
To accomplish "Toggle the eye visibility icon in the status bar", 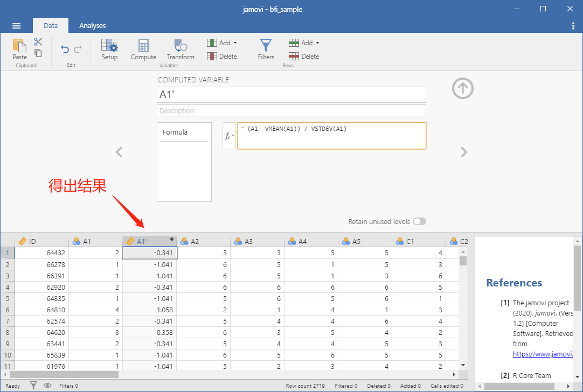I will [47, 386].
